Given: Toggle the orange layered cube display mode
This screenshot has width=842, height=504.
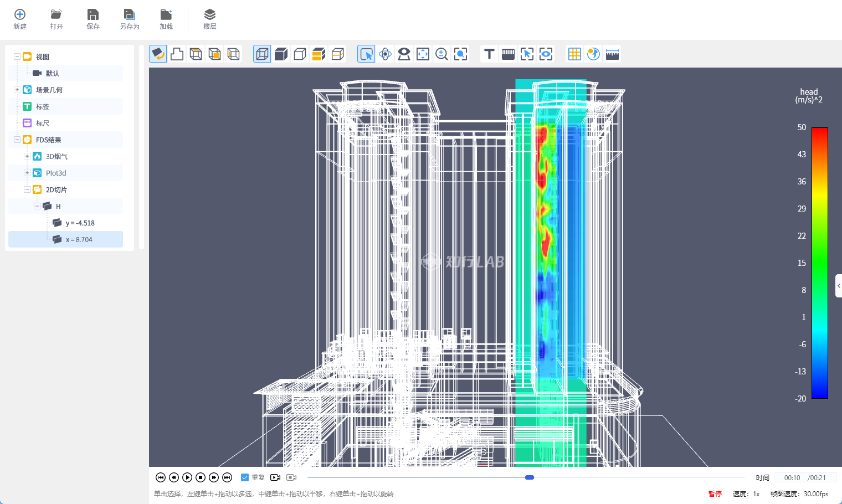Looking at the screenshot, I should click(319, 54).
